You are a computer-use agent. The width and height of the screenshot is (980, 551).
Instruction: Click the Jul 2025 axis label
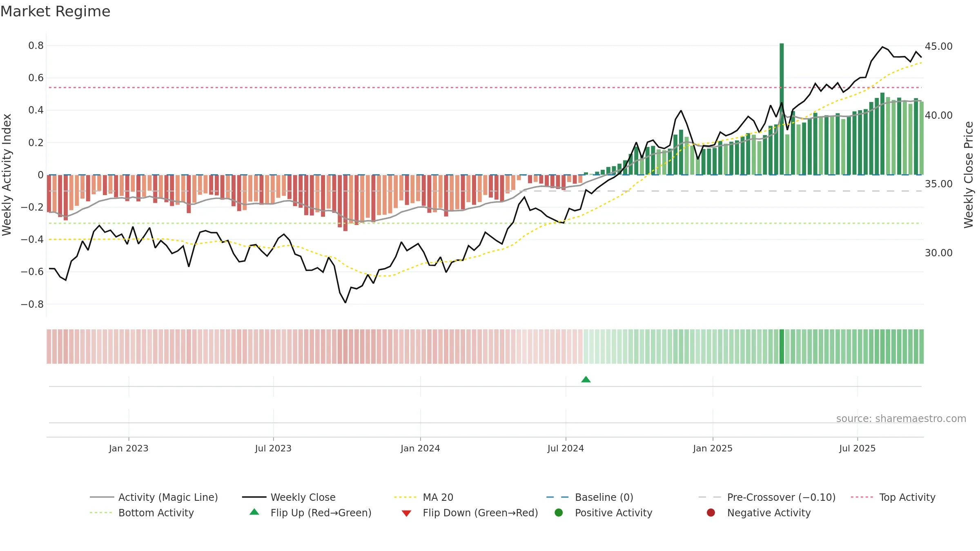[x=857, y=448]
